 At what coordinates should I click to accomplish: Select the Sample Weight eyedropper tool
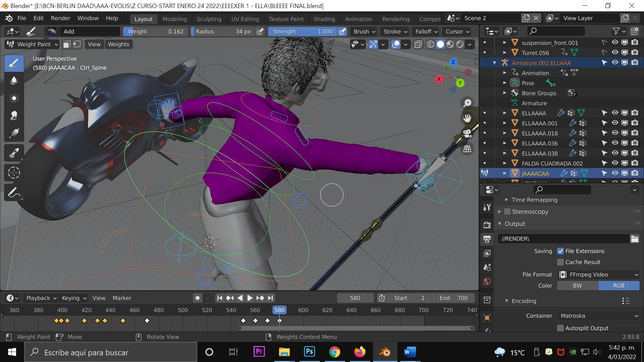pyautogui.click(x=14, y=153)
